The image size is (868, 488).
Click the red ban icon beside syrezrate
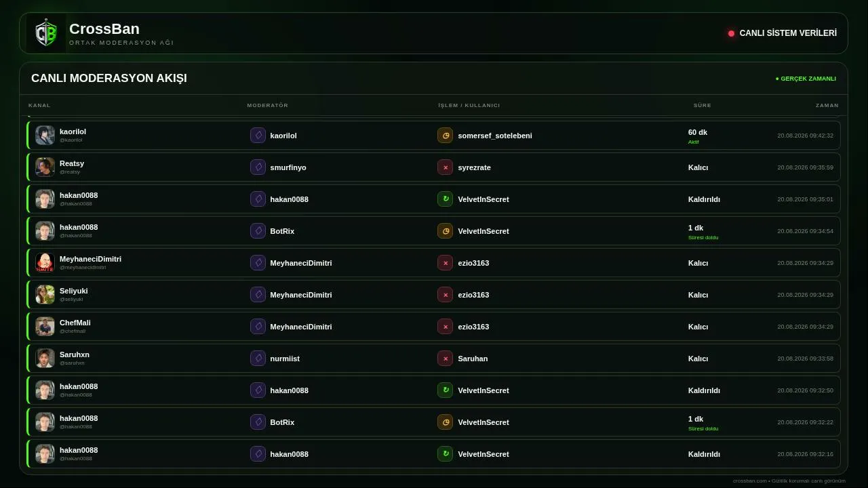pyautogui.click(x=445, y=167)
